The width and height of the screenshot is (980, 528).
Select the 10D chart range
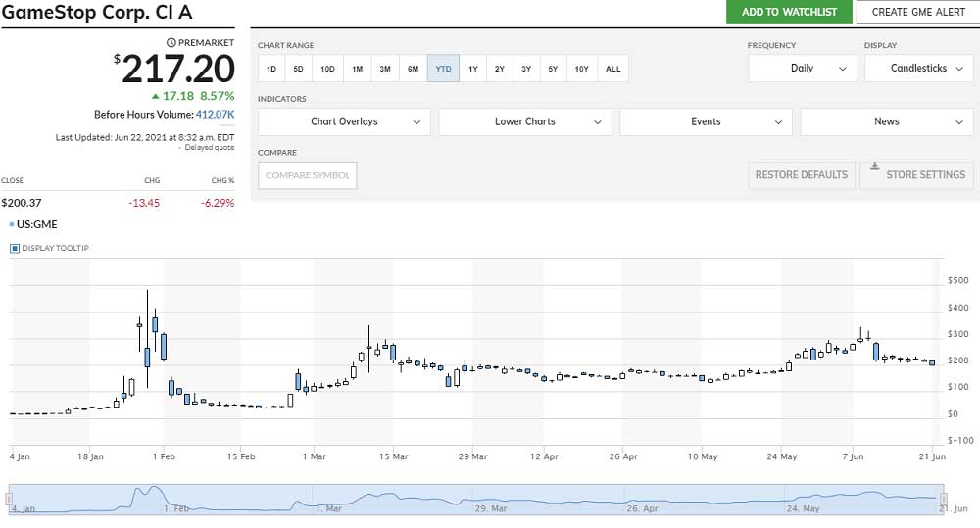[x=327, y=69]
